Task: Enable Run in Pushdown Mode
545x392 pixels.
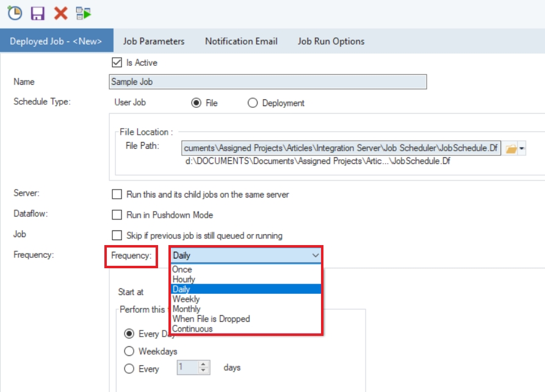Action: [117, 215]
